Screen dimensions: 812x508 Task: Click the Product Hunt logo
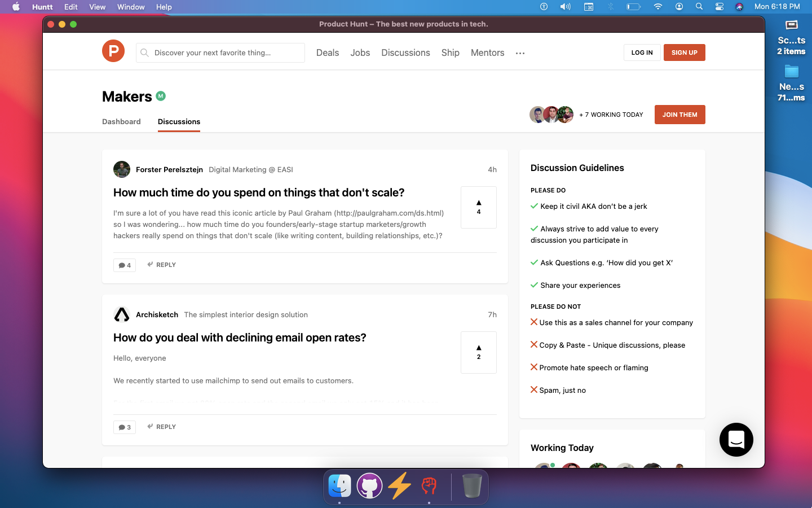point(113,51)
